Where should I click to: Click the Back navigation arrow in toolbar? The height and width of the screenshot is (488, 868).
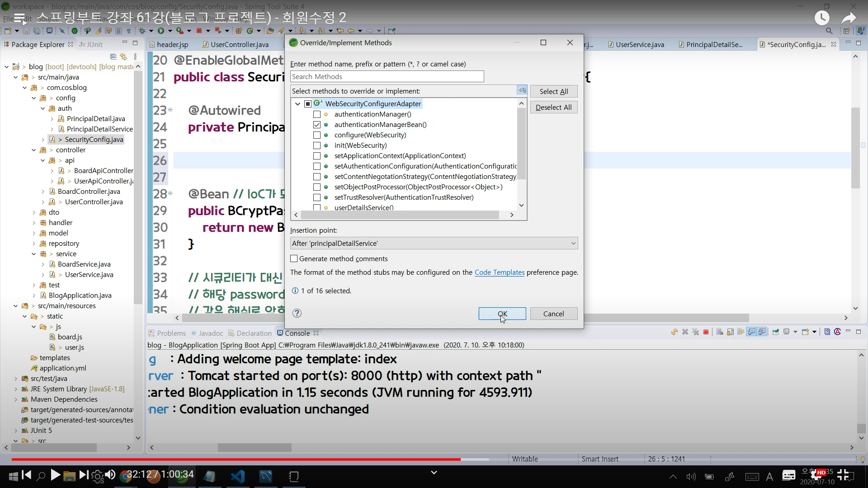pyautogui.click(x=350, y=31)
